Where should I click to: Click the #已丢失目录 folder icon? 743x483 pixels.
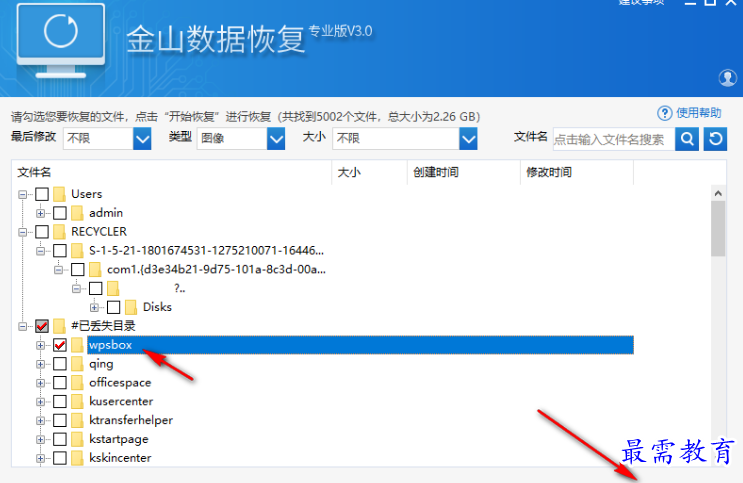pyautogui.click(x=59, y=326)
